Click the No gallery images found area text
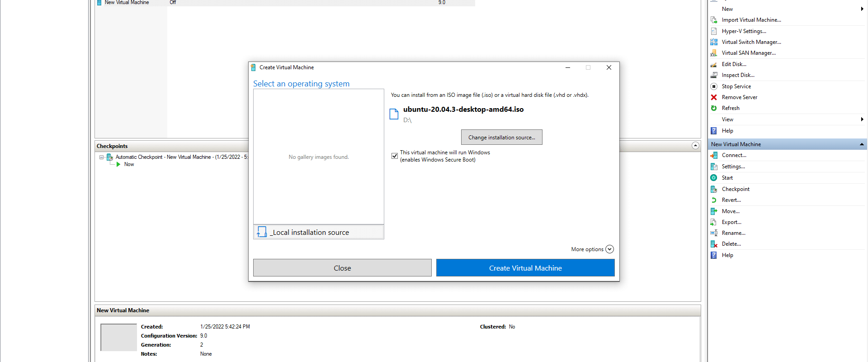 click(319, 157)
